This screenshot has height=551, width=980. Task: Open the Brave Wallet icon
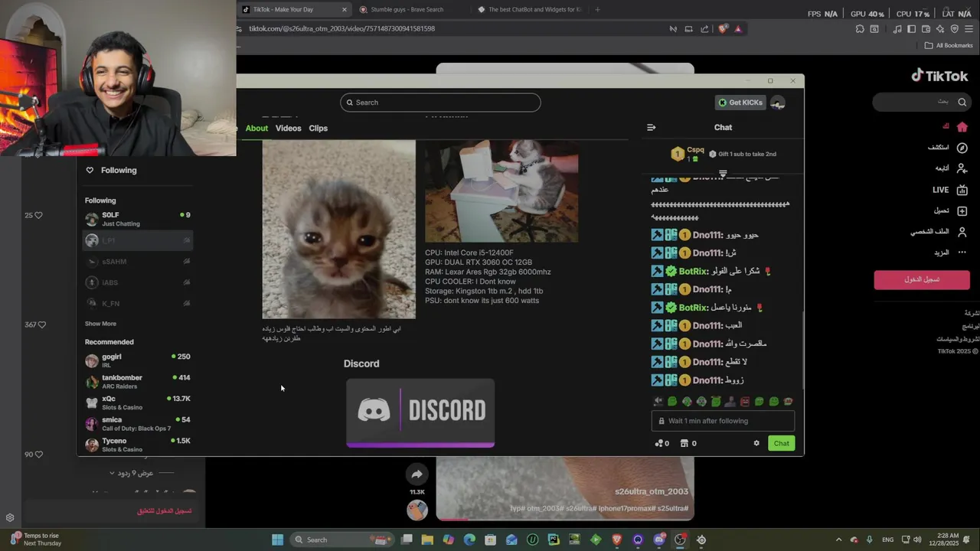coord(926,29)
